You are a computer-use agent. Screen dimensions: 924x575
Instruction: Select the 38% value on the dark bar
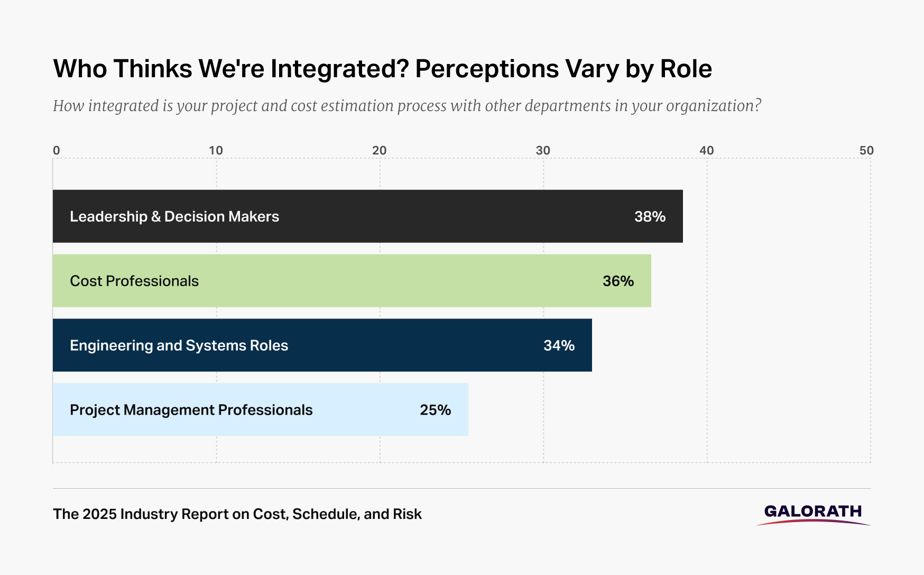[x=650, y=216]
